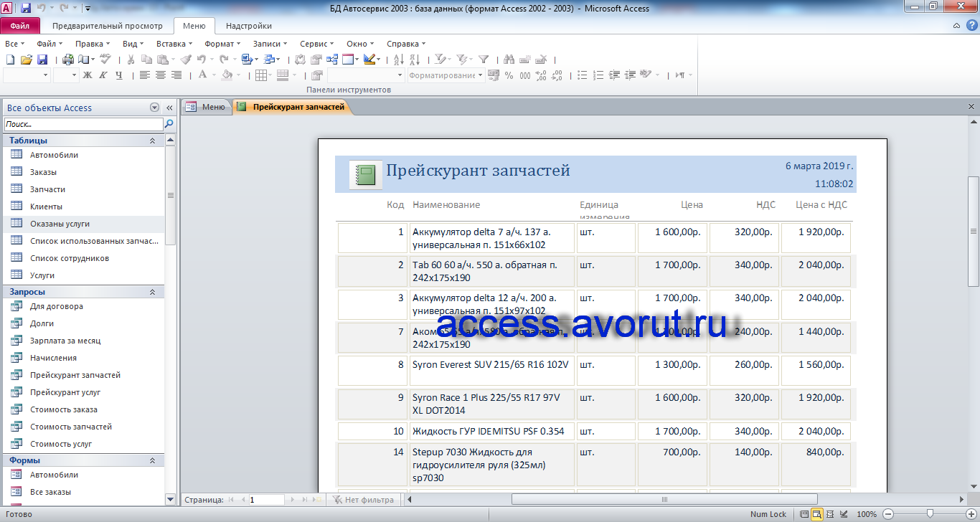Screen dimensions: 980x522
Task: Open font color dropdown arrow
Action: (215, 75)
